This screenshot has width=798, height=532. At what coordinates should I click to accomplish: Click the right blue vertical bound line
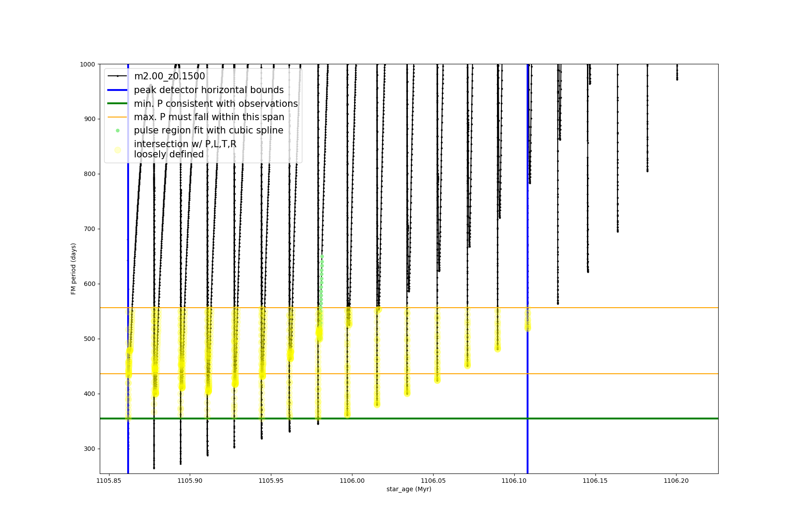[x=528, y=399]
